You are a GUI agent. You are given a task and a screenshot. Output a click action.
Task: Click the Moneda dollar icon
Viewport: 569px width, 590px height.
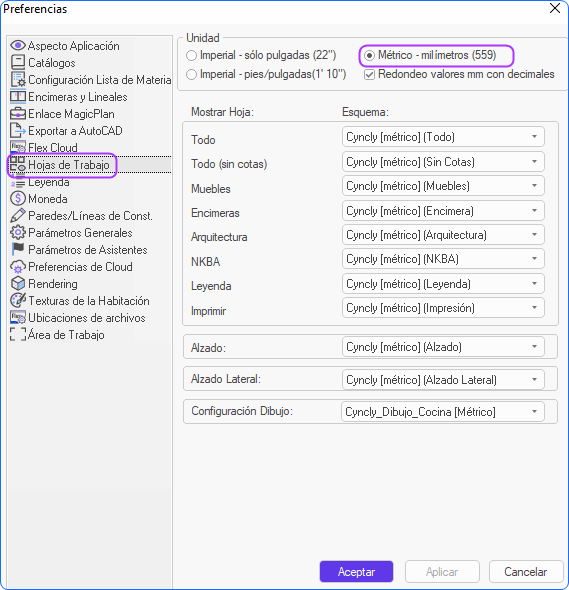(x=18, y=198)
